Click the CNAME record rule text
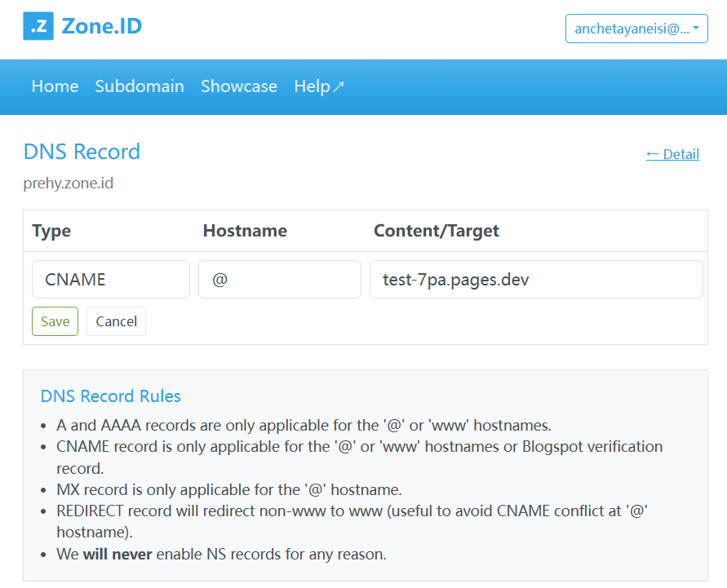Viewport: 727px width, 588px height. click(359, 458)
